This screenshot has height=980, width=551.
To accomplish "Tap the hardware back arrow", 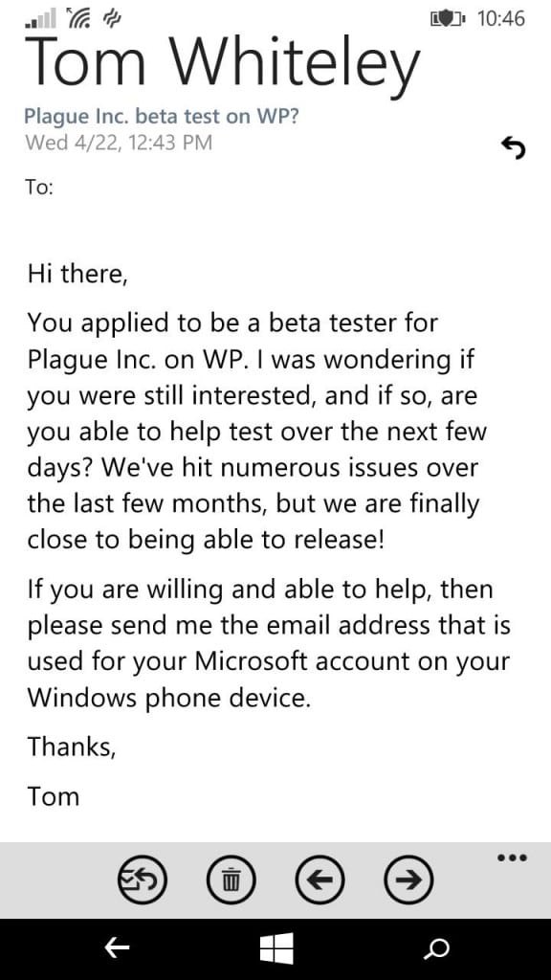I will pyautogui.click(x=117, y=948).
